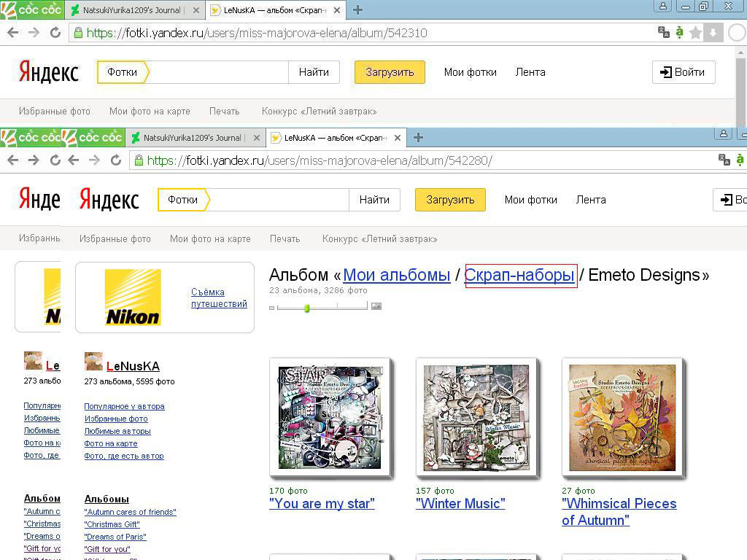Close LeNusKA album tab in front window
The height and width of the screenshot is (560, 747).
point(398,138)
